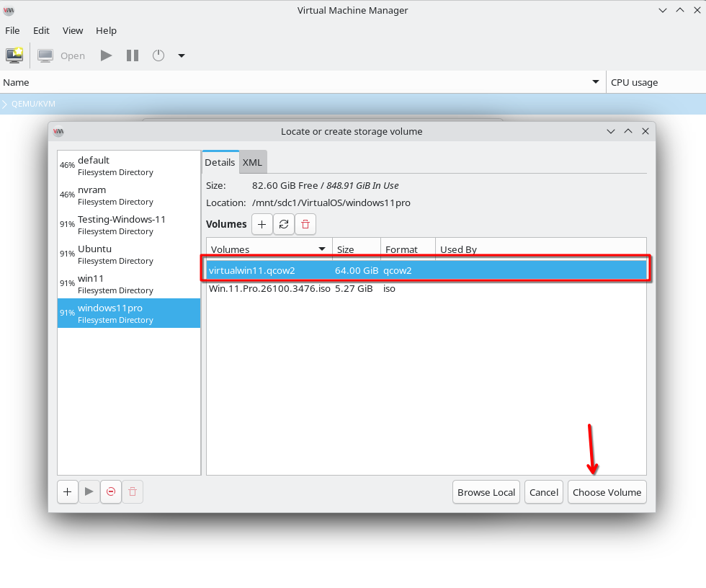Minimize the Virtual Machine Manager window
The image size is (706, 588).
[663, 10]
